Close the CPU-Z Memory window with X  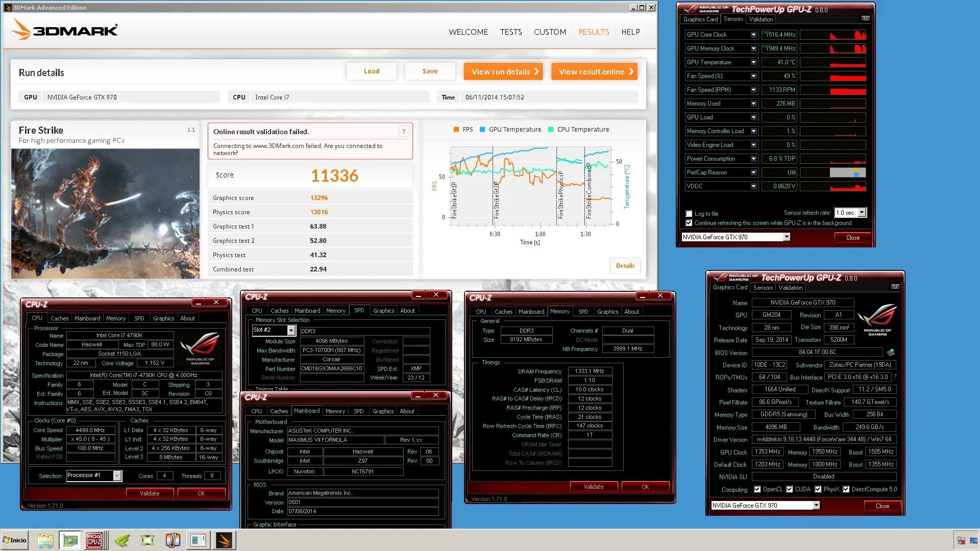(660, 296)
